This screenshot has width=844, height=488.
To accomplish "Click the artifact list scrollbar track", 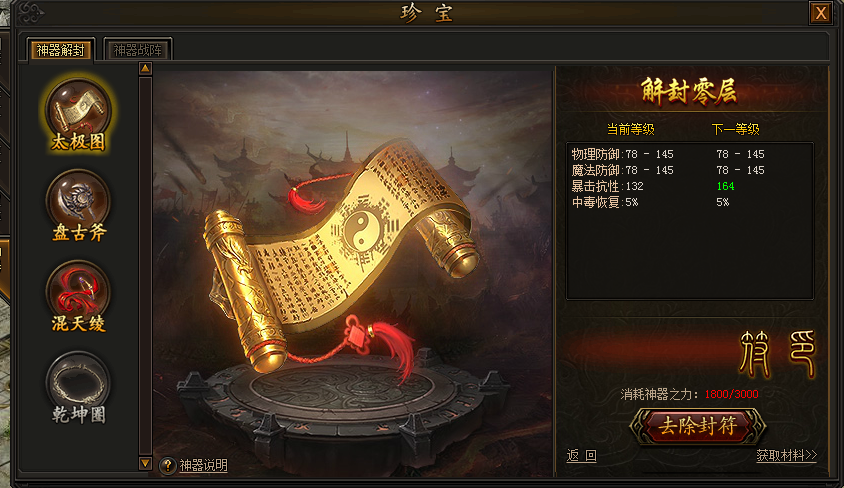I will (x=145, y=266).
